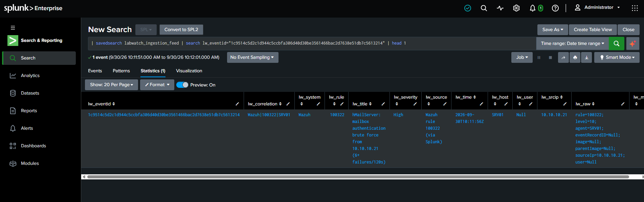
Task: Open Reports in the sidebar
Action: tap(39, 111)
